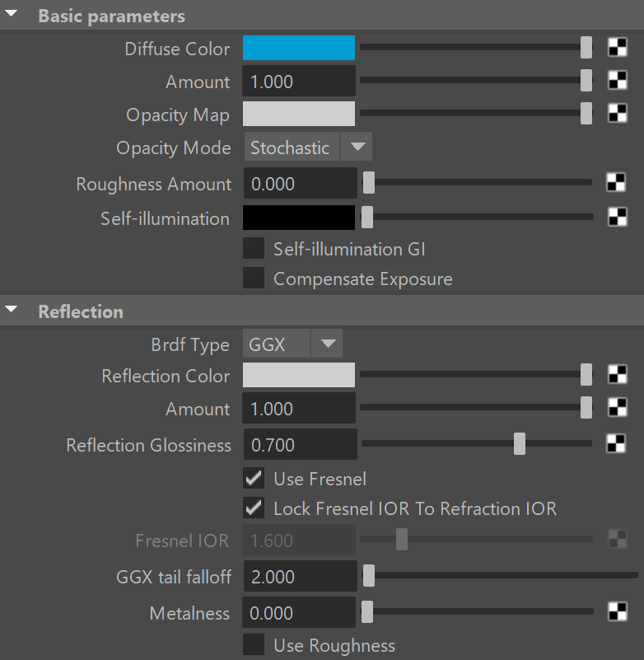Uncheck the Use Fresnel option
This screenshot has width=644, height=660.
click(x=254, y=478)
